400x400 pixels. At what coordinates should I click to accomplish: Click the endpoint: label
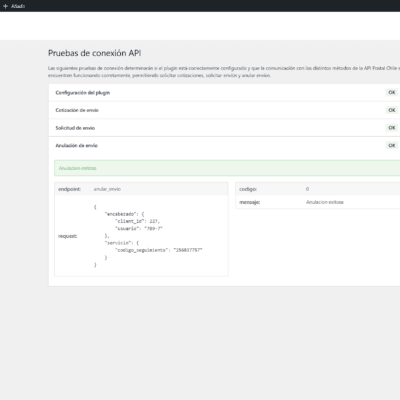[69, 189]
